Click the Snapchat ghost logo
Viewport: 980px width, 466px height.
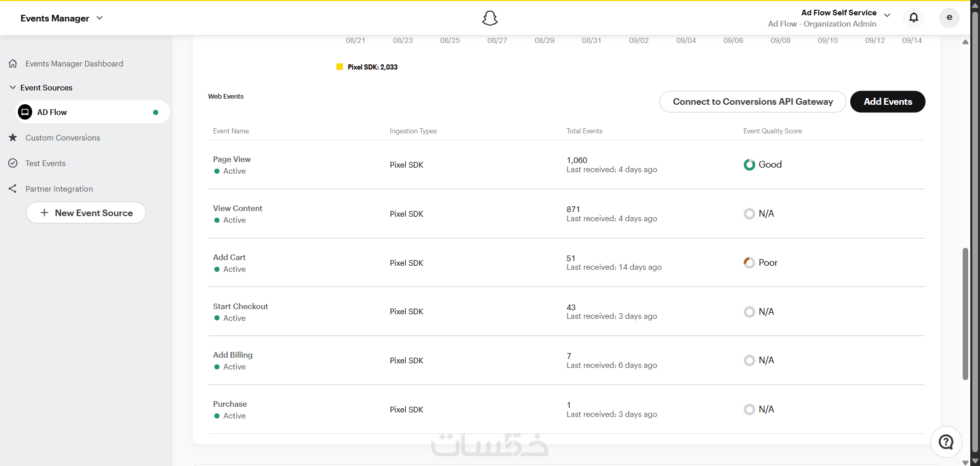pos(490,18)
